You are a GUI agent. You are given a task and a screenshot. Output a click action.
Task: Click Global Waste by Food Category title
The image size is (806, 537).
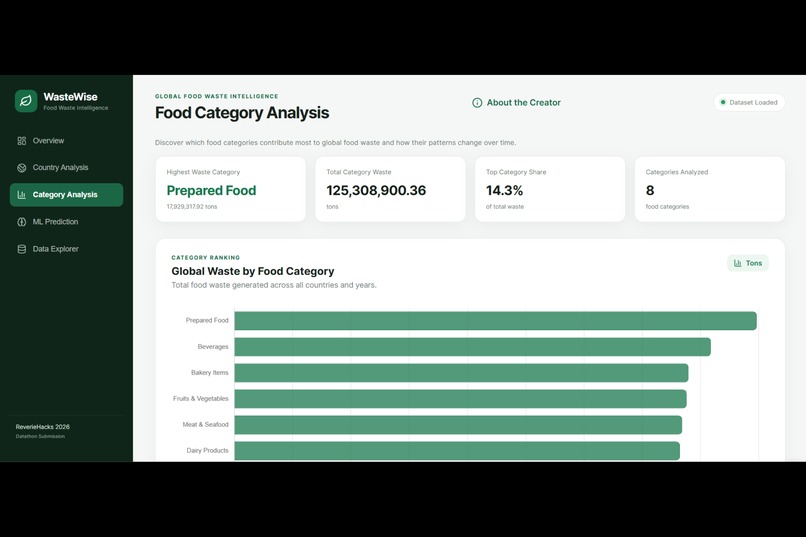click(x=253, y=271)
